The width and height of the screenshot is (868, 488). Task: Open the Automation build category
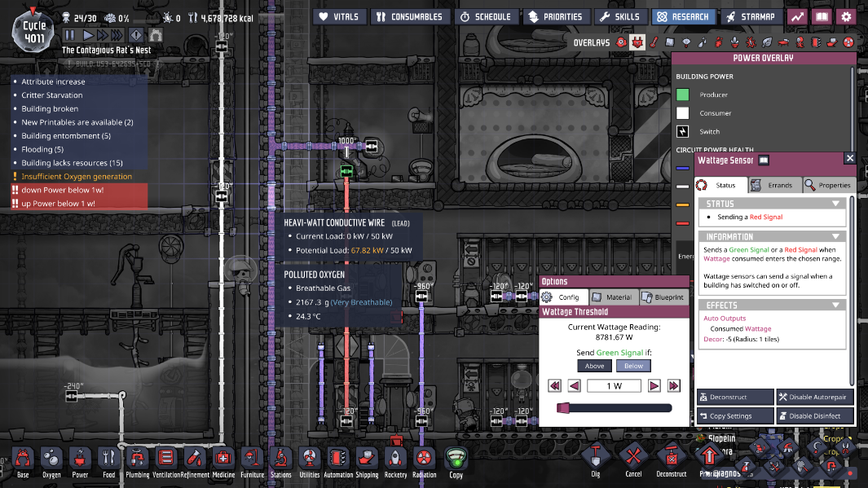[338, 460]
